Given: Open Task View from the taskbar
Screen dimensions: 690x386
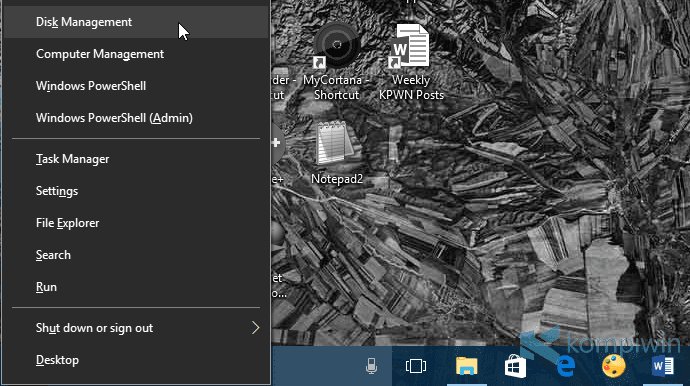Looking at the screenshot, I should tap(416, 366).
